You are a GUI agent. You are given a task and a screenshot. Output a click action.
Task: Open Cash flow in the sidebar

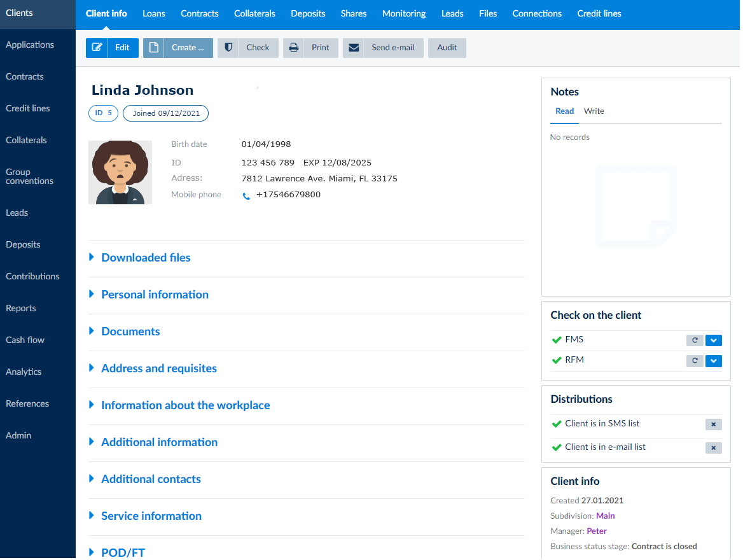(x=25, y=340)
